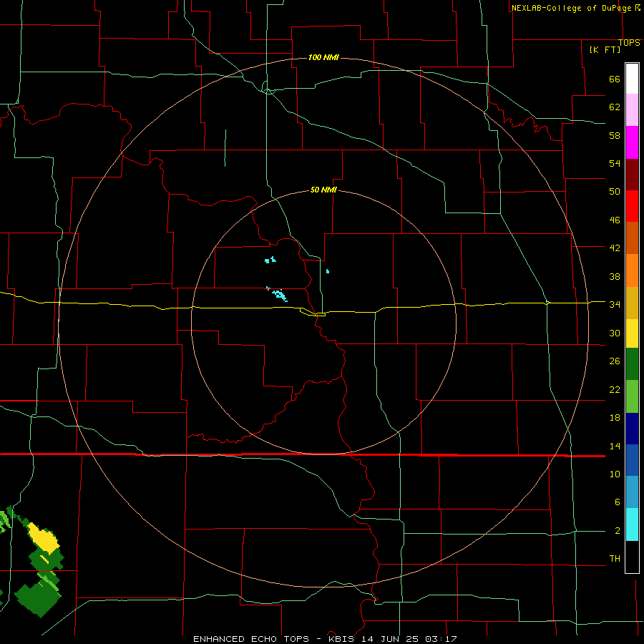Click the white swatch in the tops legend
Screen dimensions: 644x644
coord(632,79)
